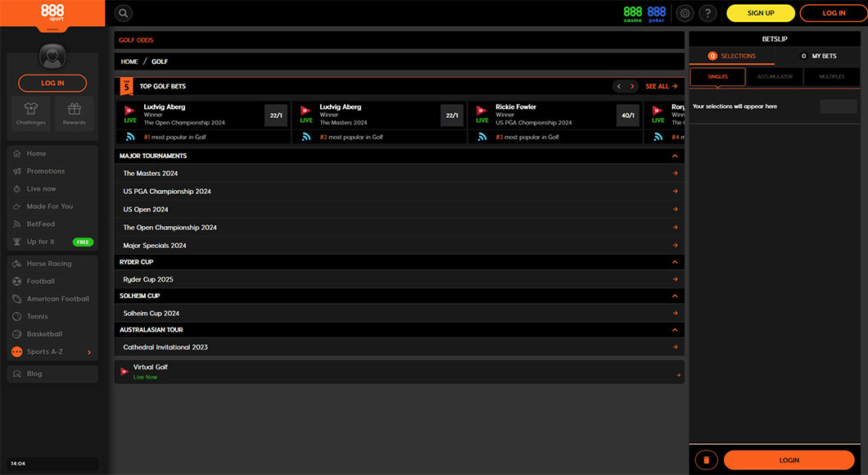Open Made For You section
Screen dimensions: 868x475
click(x=52, y=206)
